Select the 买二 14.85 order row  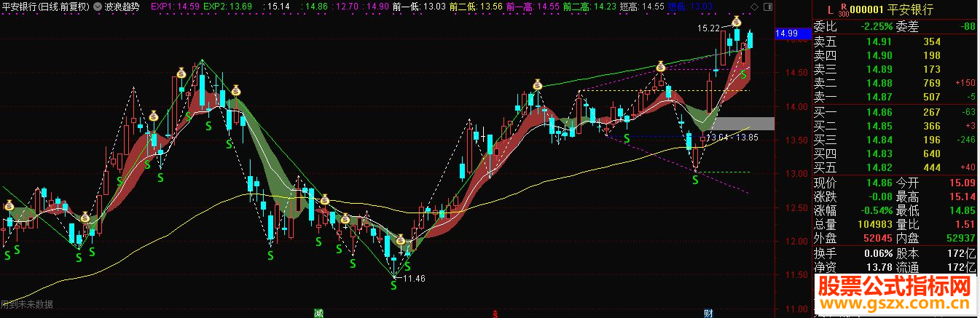(x=895, y=125)
